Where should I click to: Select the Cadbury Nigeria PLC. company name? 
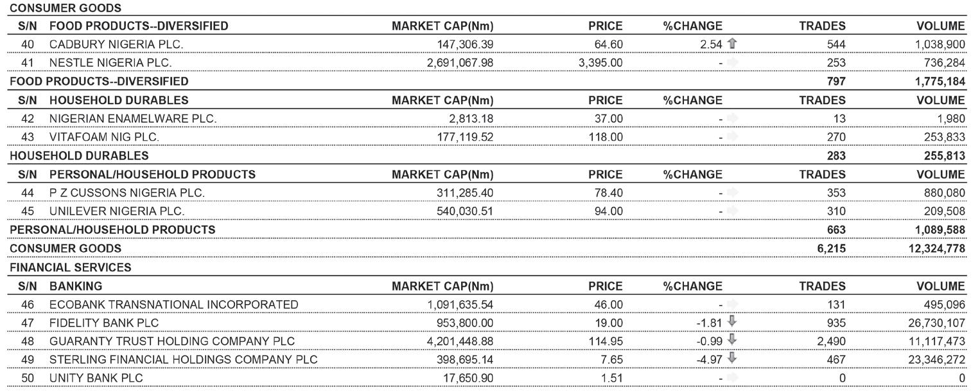(116, 44)
